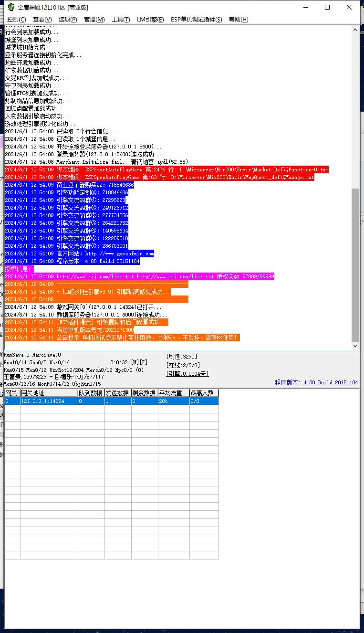
Task: Open the 管理(M) menu
Action: pos(94,20)
